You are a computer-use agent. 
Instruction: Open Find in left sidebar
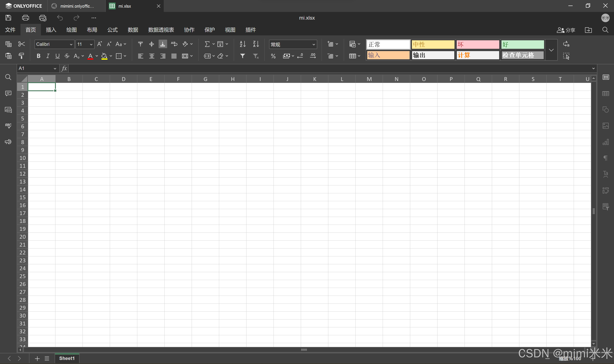click(x=8, y=77)
